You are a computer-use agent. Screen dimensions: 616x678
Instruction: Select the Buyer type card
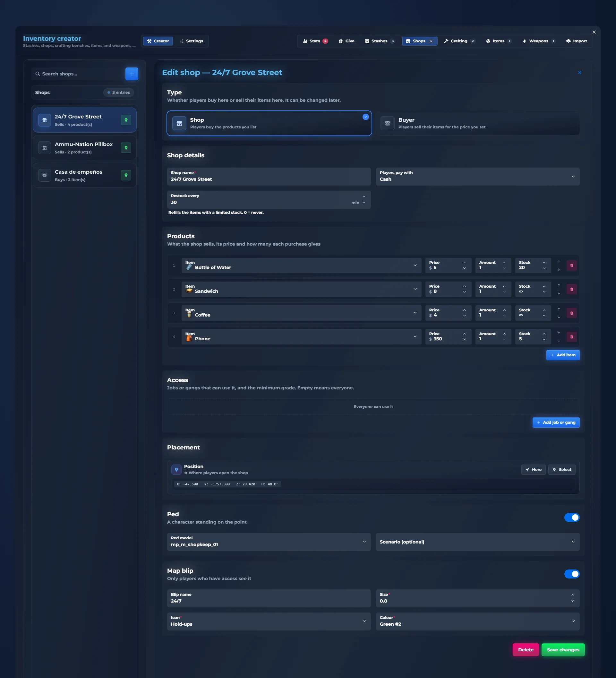[477, 123]
